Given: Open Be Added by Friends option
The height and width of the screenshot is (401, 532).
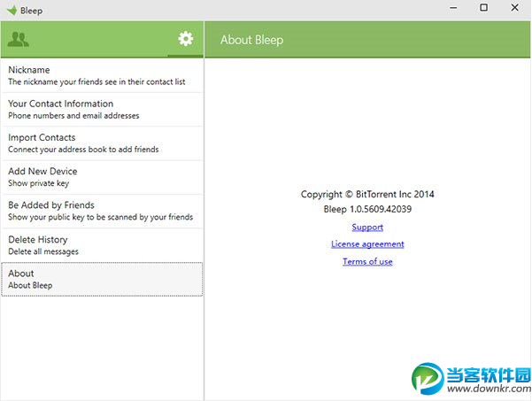Looking at the screenshot, I should coord(102,211).
